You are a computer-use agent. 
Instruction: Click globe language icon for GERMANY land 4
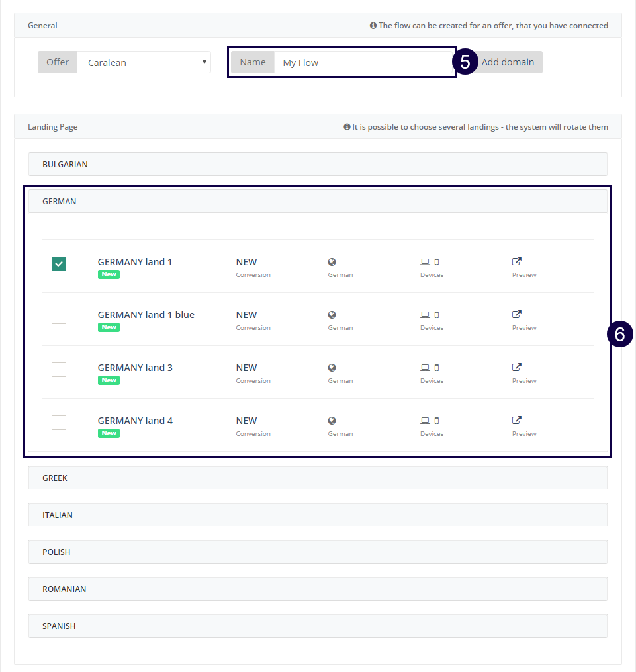(x=332, y=421)
